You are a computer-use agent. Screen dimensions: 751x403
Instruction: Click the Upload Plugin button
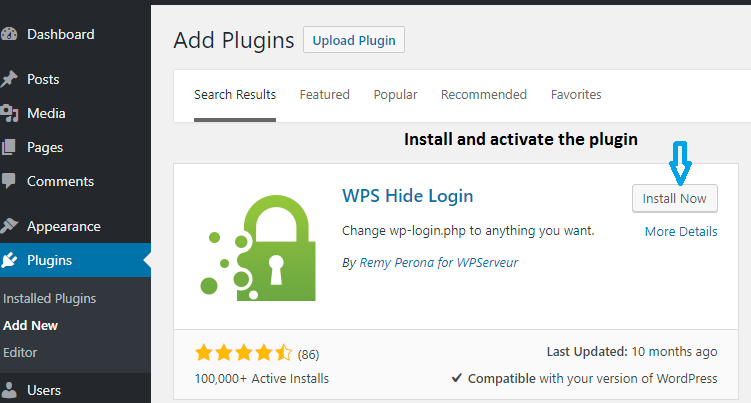[x=353, y=41]
